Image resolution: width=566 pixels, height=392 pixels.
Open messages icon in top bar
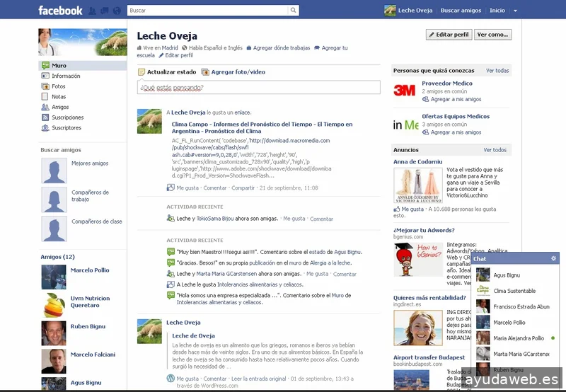pyautogui.click(x=105, y=11)
